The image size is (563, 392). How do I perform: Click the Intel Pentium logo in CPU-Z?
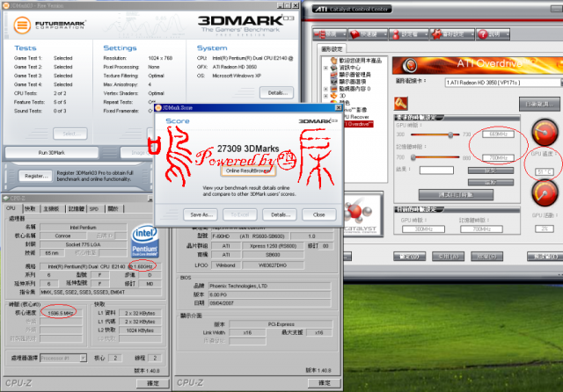pyautogui.click(x=145, y=241)
